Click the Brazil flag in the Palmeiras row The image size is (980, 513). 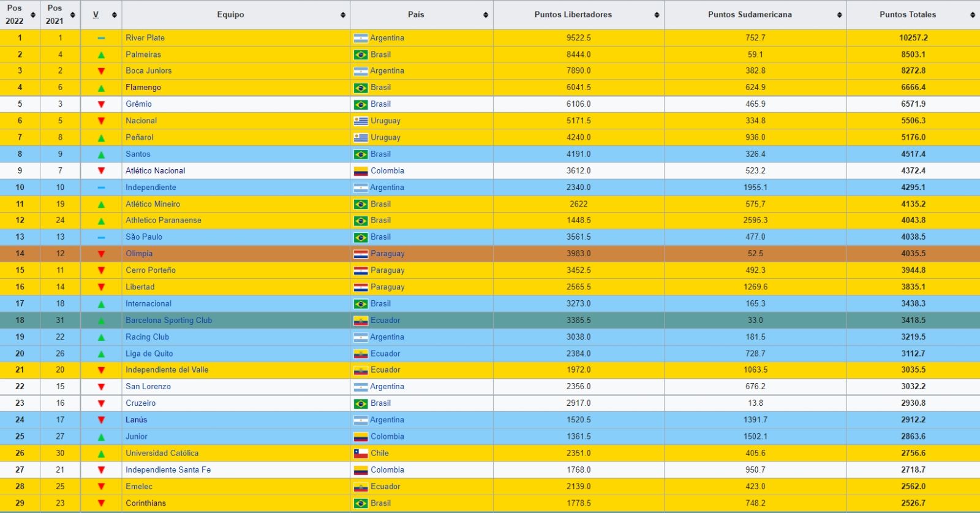pyautogui.click(x=361, y=55)
